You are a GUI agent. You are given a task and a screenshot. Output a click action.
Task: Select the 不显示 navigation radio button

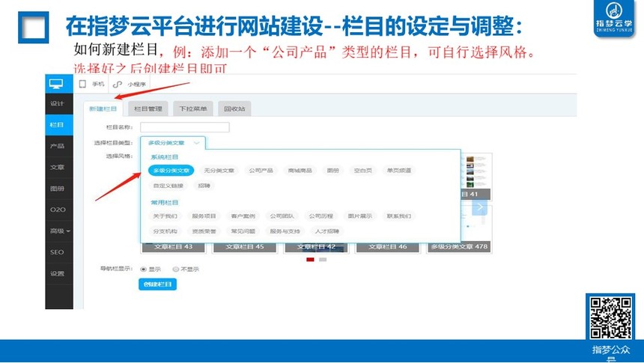point(176,269)
